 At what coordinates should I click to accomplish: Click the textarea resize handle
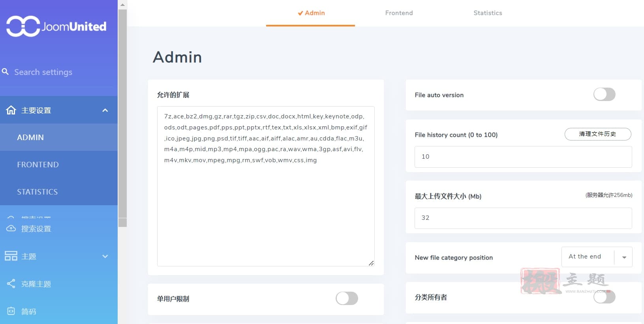(371, 263)
